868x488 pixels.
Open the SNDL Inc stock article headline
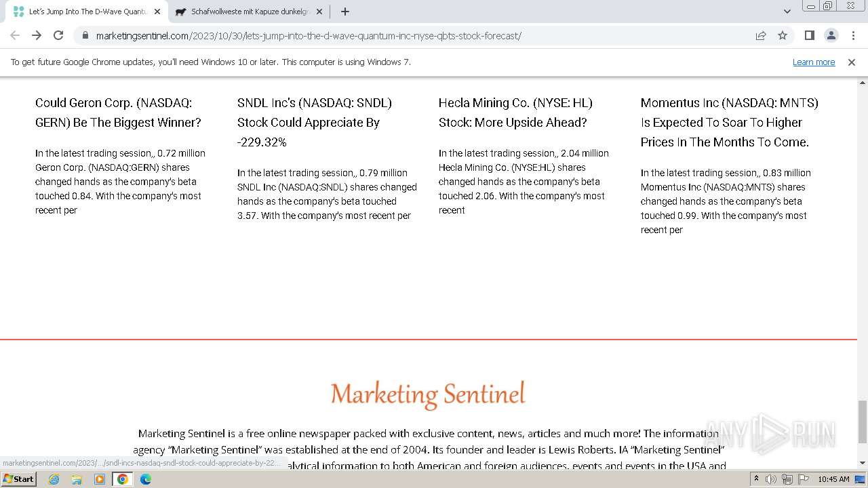[x=315, y=122]
